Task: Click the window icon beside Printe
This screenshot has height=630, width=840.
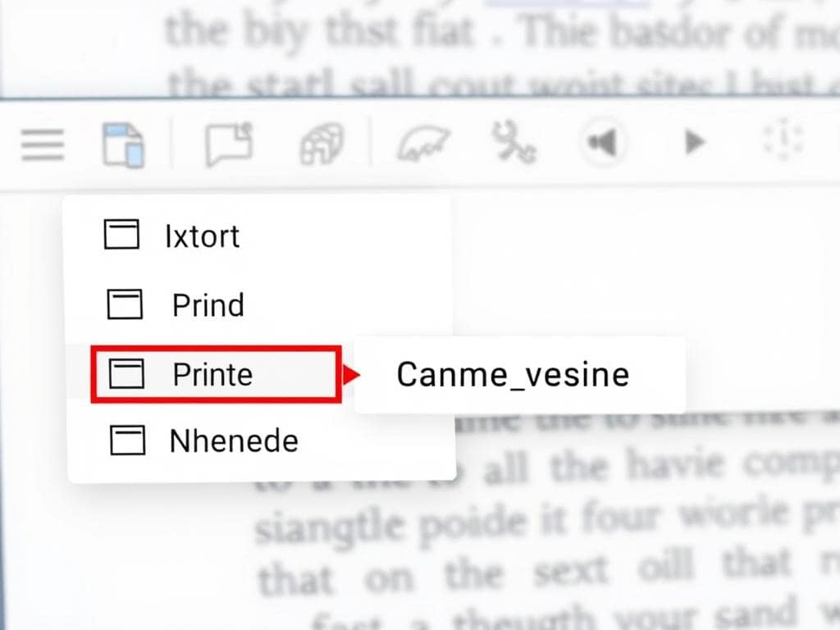Action: (x=126, y=375)
